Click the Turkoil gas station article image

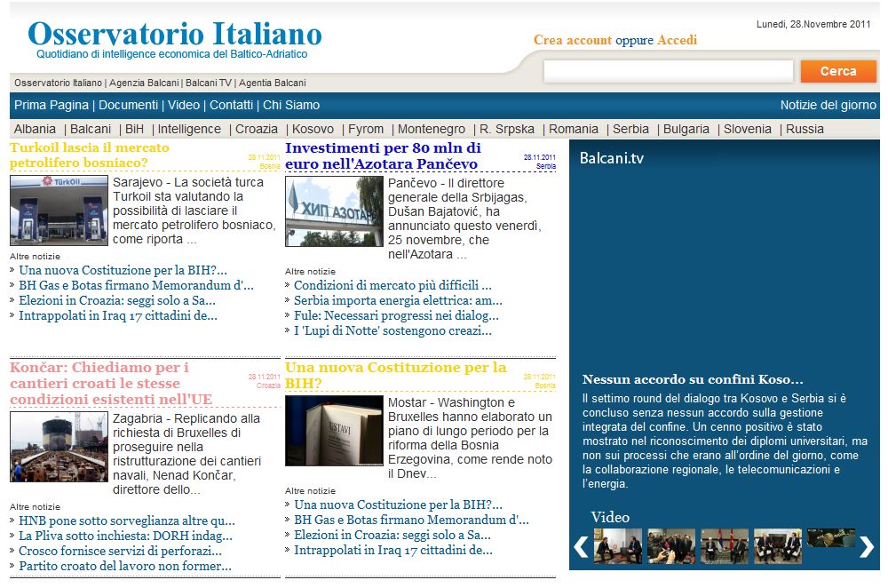[59, 211]
